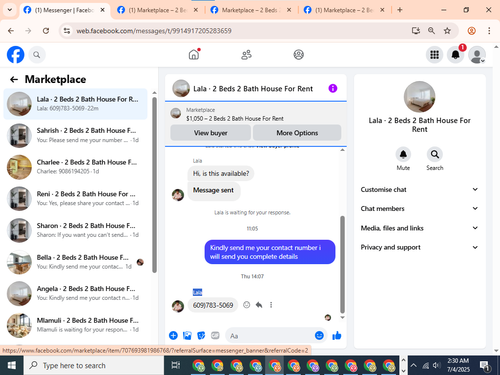Click the Lala chat header title
Viewport: 500px width, 375px height.
(253, 89)
